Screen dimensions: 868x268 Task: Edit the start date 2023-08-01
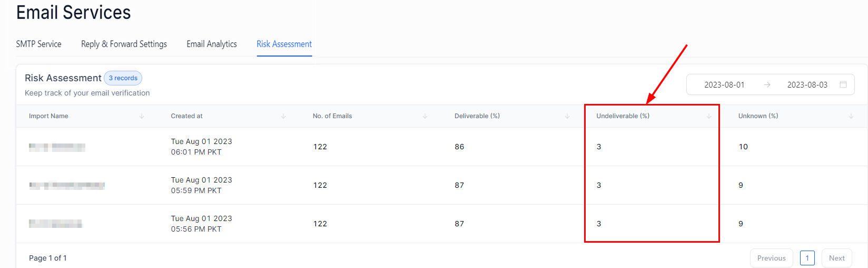coord(724,85)
